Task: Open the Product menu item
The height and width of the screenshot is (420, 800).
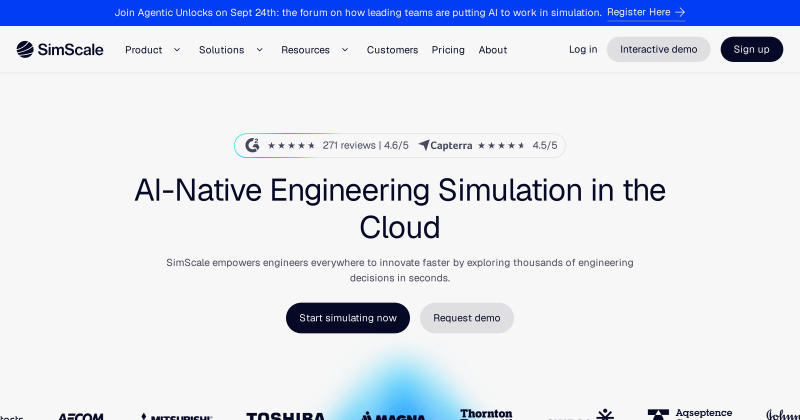Action: [x=143, y=50]
